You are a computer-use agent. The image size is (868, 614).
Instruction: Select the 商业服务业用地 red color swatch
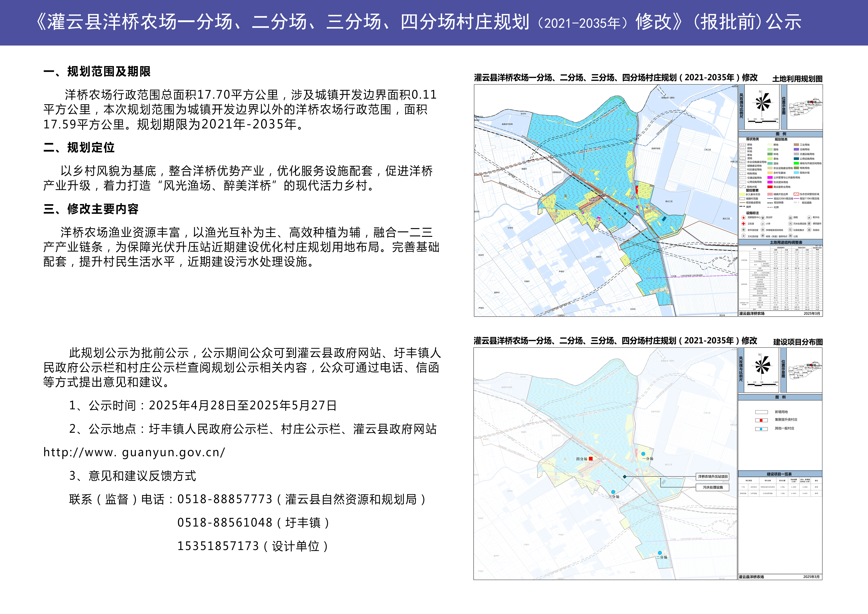pos(770,187)
